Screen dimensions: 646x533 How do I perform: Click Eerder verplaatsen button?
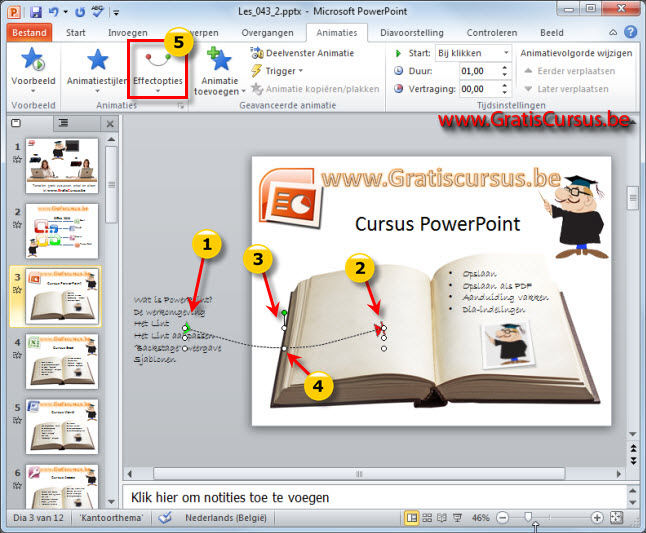point(569,71)
